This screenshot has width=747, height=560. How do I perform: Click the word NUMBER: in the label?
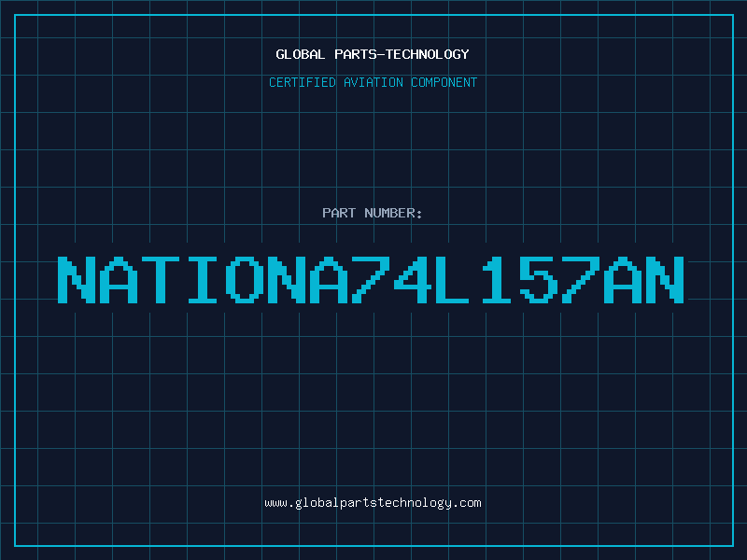[393, 213]
